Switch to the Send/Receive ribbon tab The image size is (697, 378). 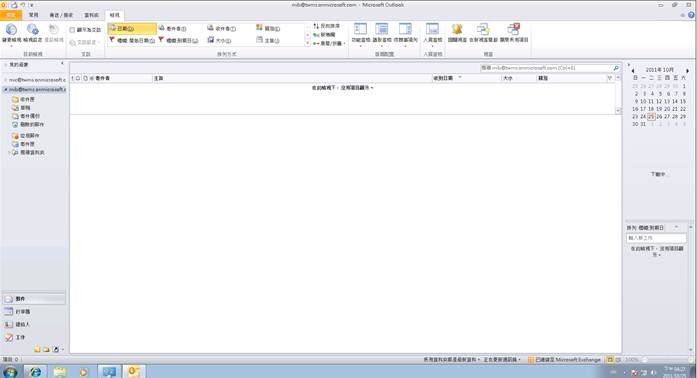[61, 15]
